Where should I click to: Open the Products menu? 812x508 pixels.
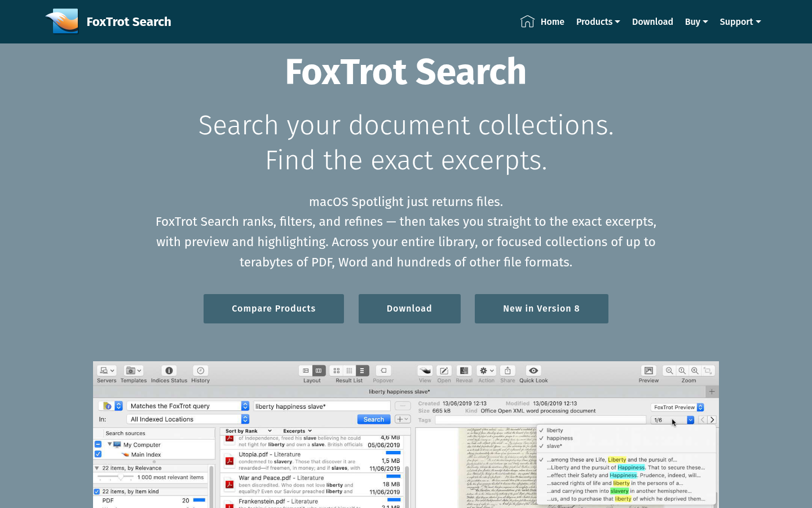598,21
